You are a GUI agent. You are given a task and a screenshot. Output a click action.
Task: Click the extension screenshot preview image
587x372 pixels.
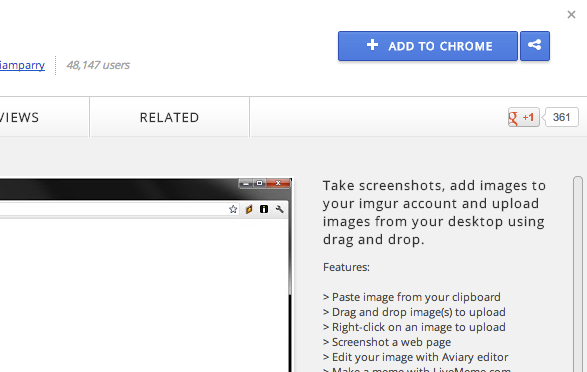(146, 275)
